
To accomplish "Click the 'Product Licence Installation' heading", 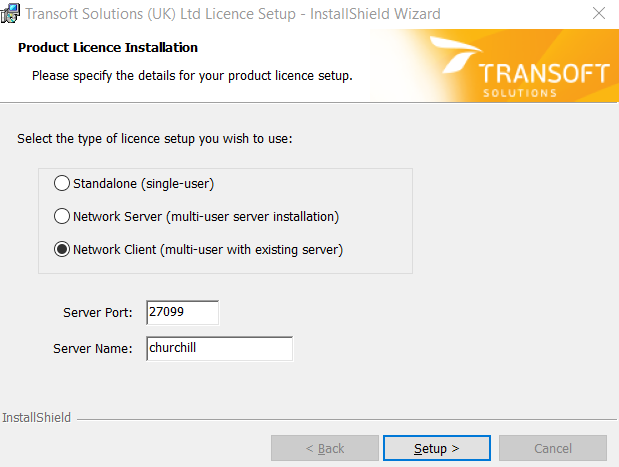I will (108, 47).
